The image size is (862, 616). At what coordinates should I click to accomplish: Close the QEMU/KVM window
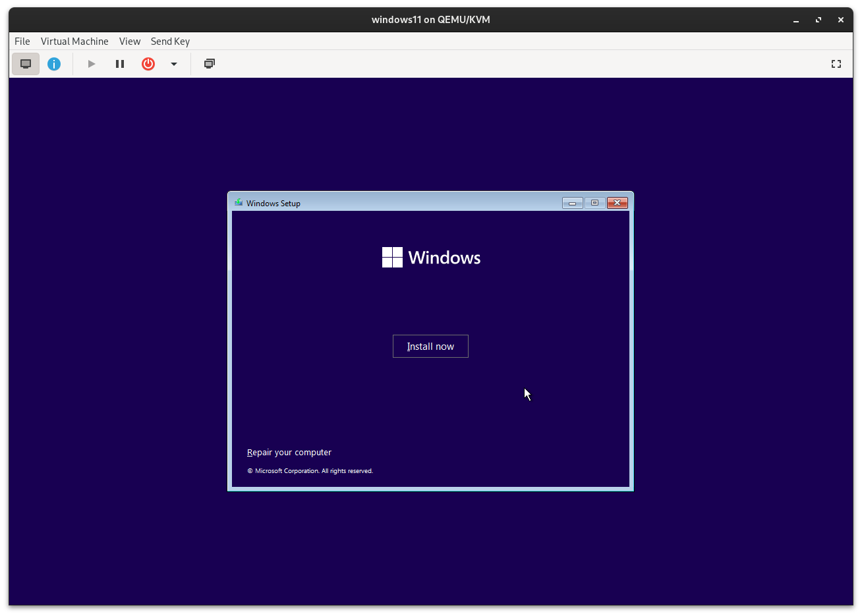pyautogui.click(x=841, y=20)
